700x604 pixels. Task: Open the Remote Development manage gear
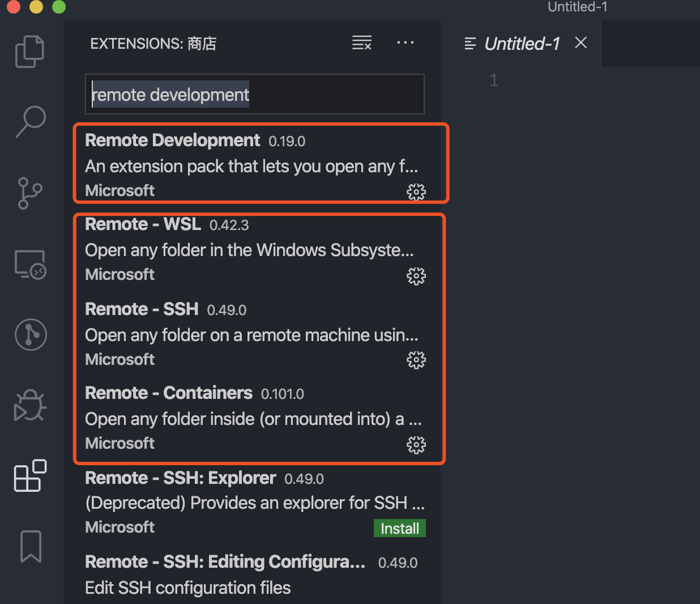tap(416, 192)
